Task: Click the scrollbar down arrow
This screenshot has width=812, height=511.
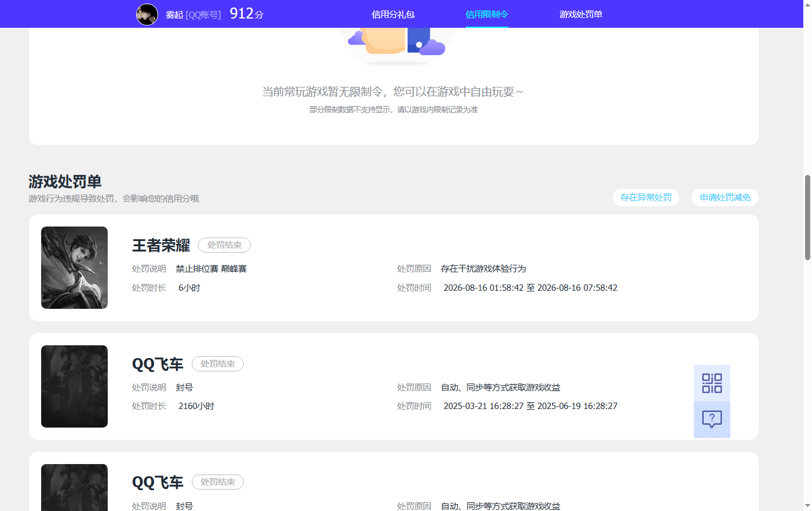Action: (x=807, y=506)
